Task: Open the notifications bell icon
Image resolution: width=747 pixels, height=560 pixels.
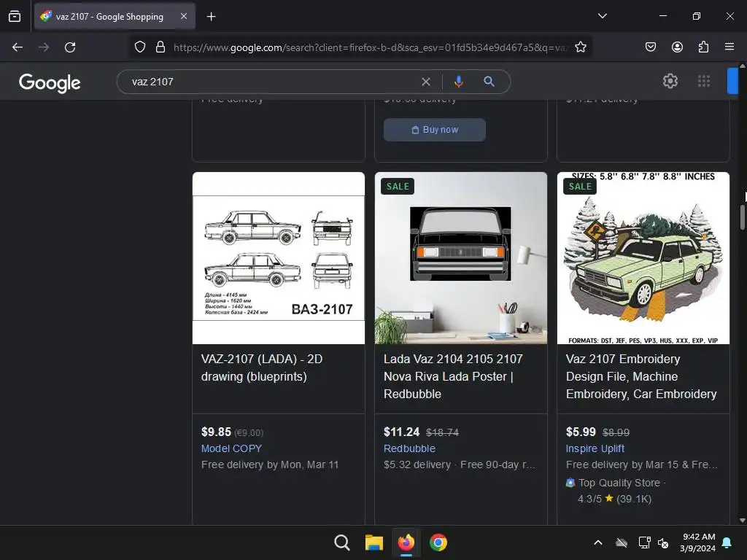Action: click(727, 542)
